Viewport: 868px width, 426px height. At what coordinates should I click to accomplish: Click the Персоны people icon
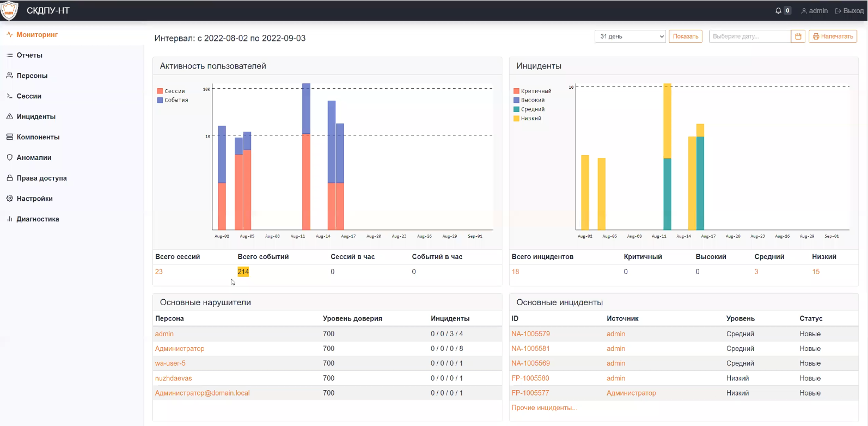(x=9, y=76)
